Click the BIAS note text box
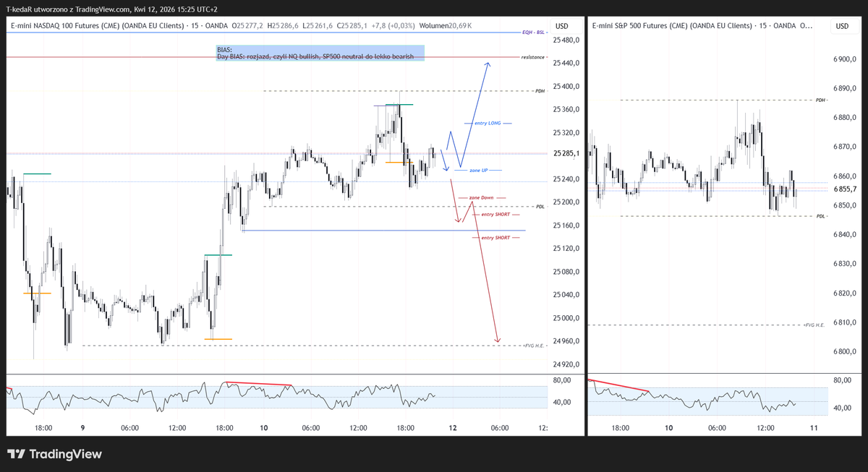This screenshot has width=868, height=472. click(320, 53)
